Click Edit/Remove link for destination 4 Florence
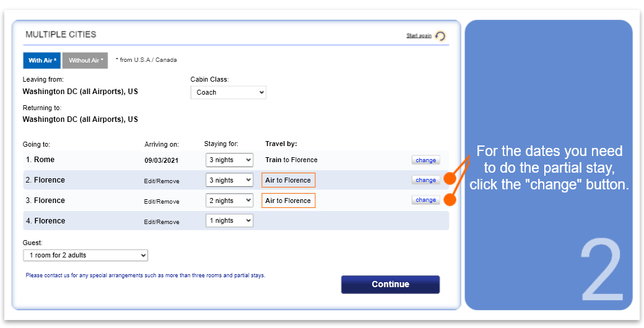 point(162,222)
